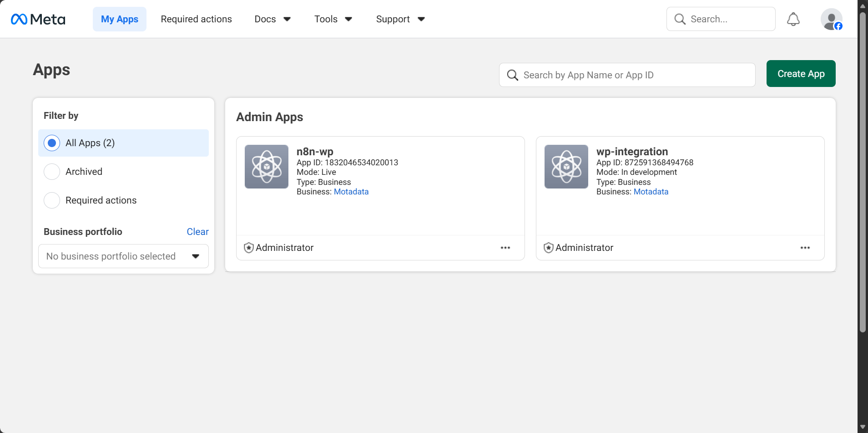Click the Admin Apps heading

270,117
